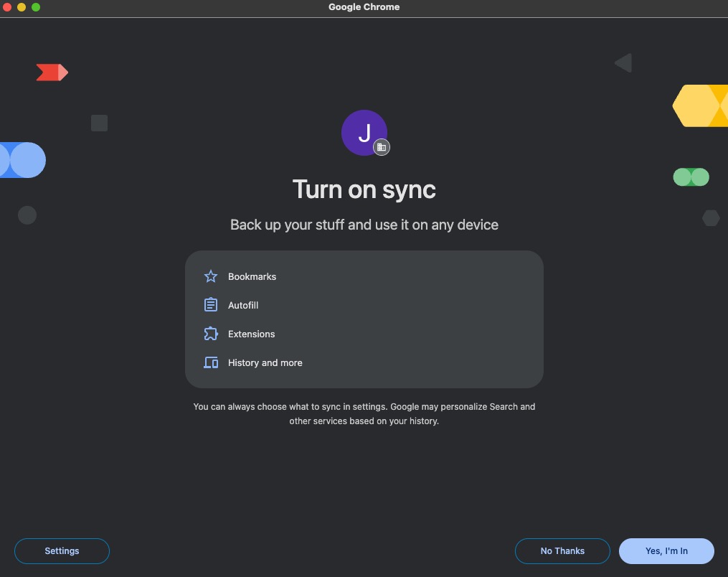Click the green pill decorative shape
The height and width of the screenshot is (577, 728).
[691, 177]
